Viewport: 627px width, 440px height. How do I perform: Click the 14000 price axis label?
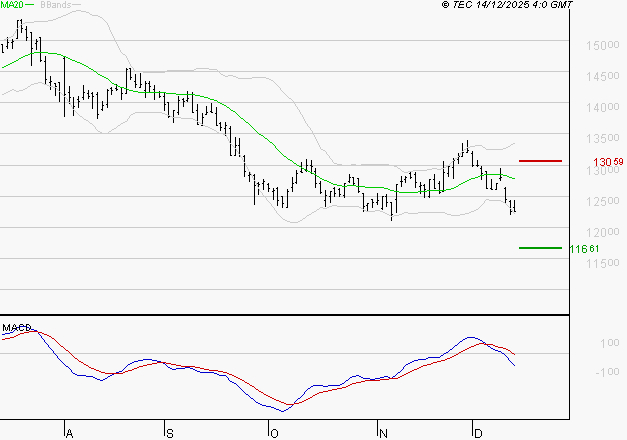click(603, 107)
